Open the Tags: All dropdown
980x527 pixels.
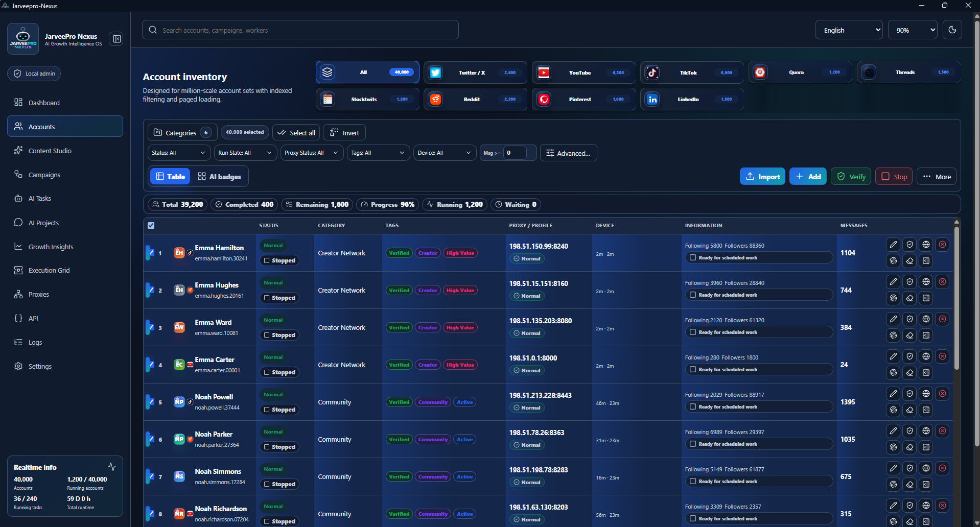pyautogui.click(x=378, y=153)
